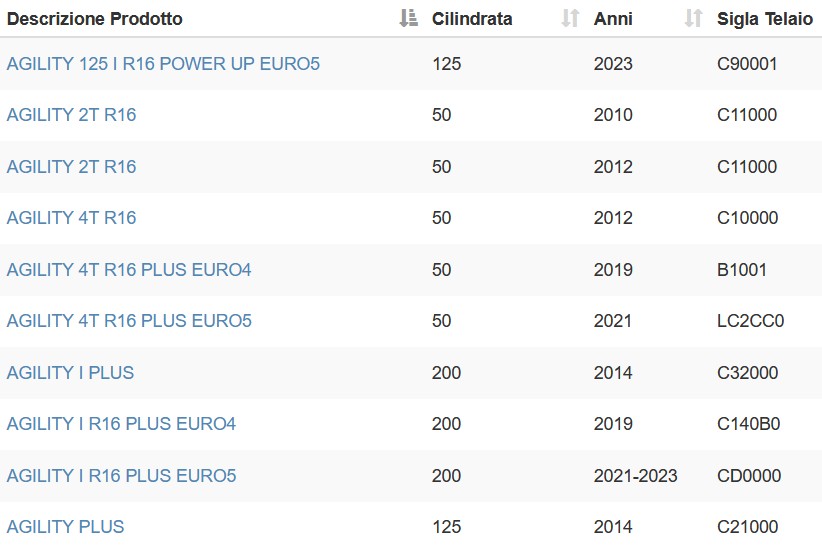Open the AGILITY 2T R16 2010 link
Screen dimensions: 822x547
point(71,114)
